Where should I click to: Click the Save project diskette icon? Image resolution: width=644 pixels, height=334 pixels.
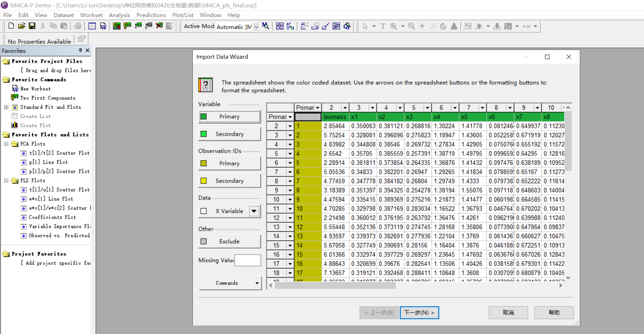(32, 26)
